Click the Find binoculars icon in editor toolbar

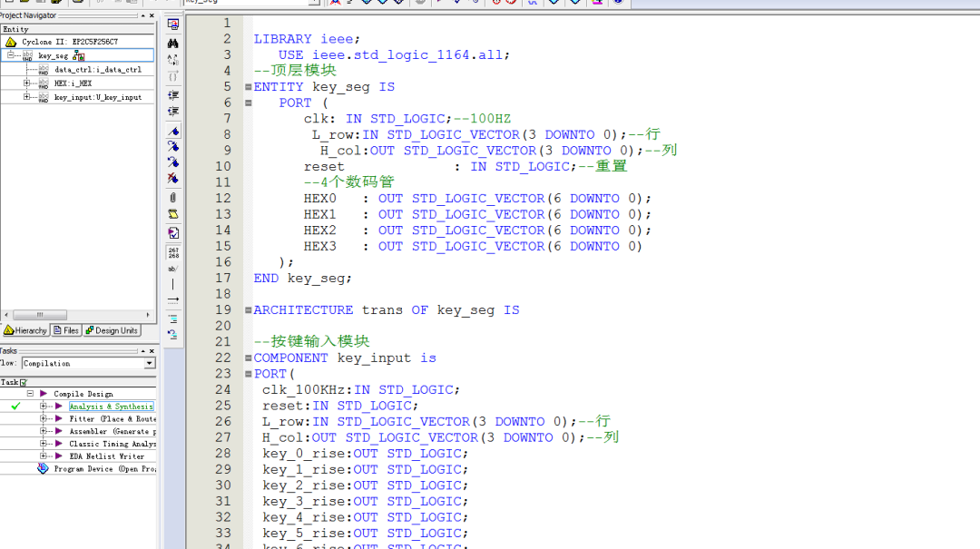coord(172,43)
